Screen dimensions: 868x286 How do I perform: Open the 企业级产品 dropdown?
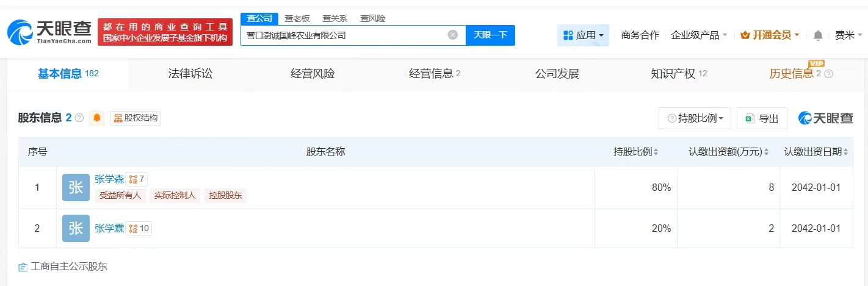click(699, 35)
